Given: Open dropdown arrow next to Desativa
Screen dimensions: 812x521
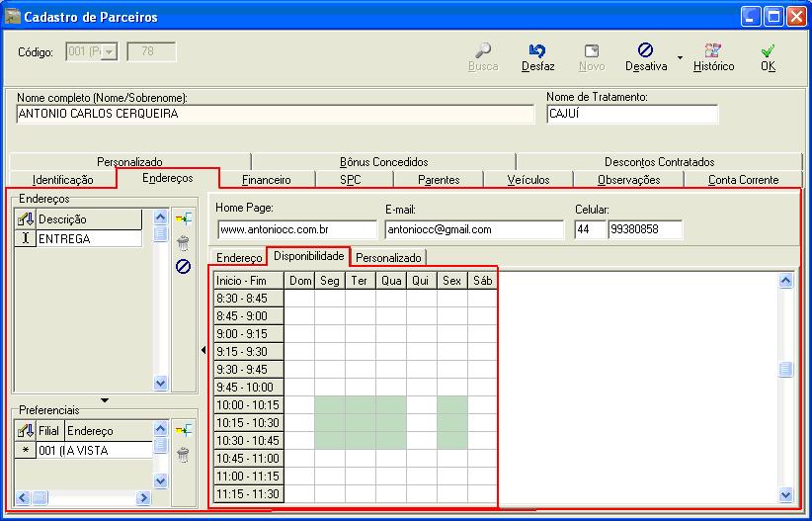Looking at the screenshot, I should click(680, 57).
